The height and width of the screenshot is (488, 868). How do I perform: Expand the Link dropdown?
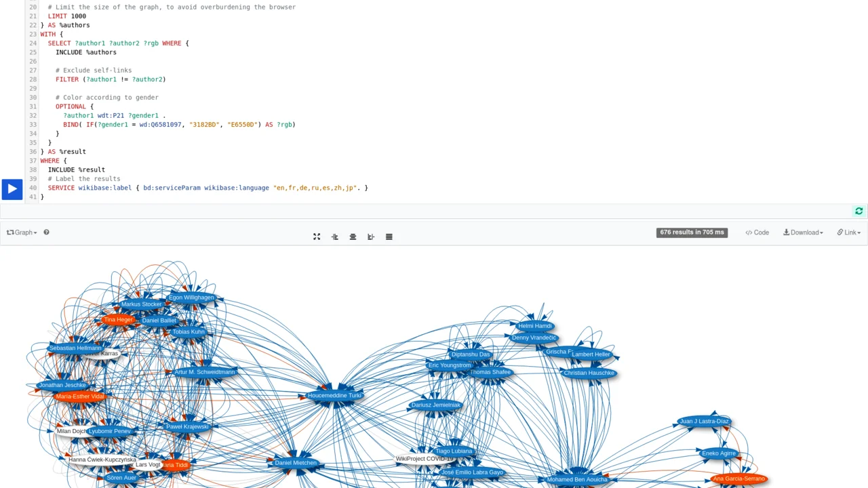pos(848,232)
